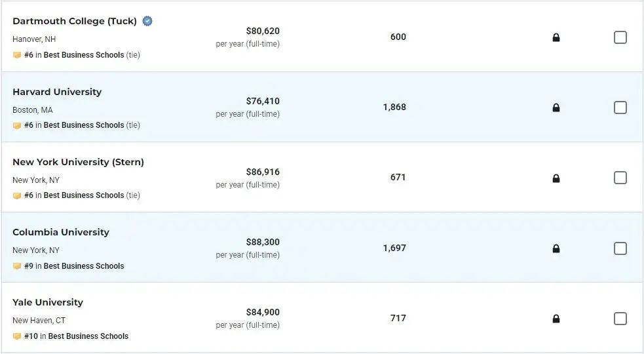Click the lock icon in Dartmouth row
The width and height of the screenshot is (644, 354).
coord(556,37)
